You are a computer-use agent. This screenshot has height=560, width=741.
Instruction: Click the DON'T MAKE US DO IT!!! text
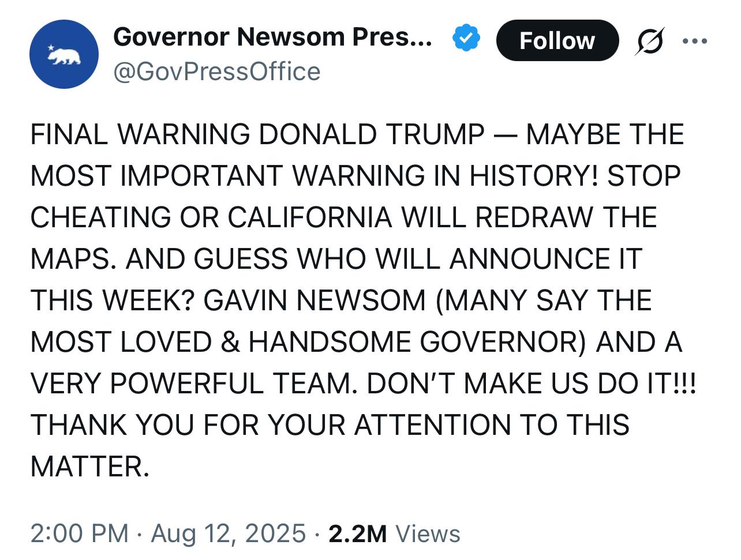click(x=532, y=384)
